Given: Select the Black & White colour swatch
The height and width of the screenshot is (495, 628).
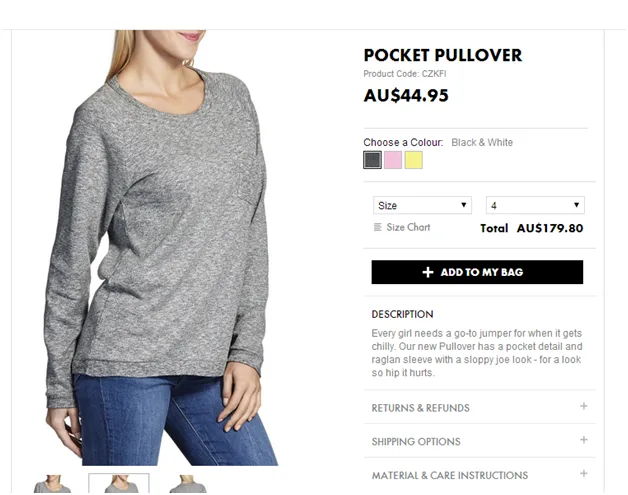Looking at the screenshot, I should 372,160.
